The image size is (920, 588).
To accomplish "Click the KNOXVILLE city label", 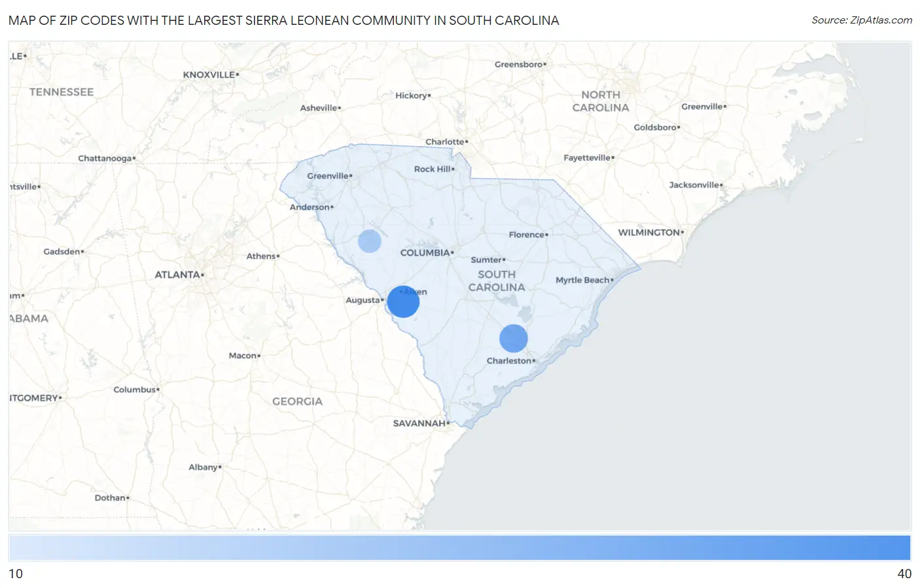I will tap(209, 75).
